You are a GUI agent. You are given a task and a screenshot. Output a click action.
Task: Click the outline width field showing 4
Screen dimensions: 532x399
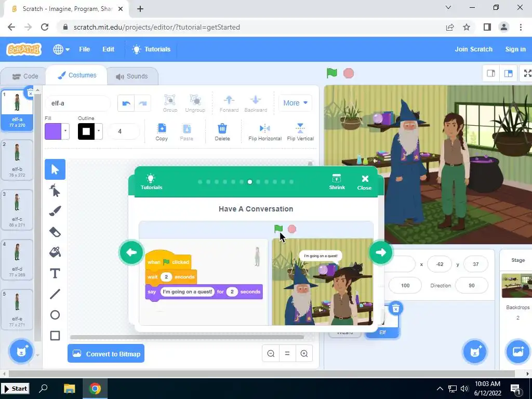[x=123, y=131]
